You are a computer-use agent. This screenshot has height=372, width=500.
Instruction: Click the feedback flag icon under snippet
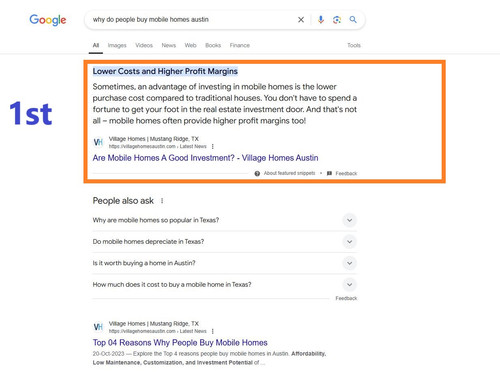coord(329,173)
